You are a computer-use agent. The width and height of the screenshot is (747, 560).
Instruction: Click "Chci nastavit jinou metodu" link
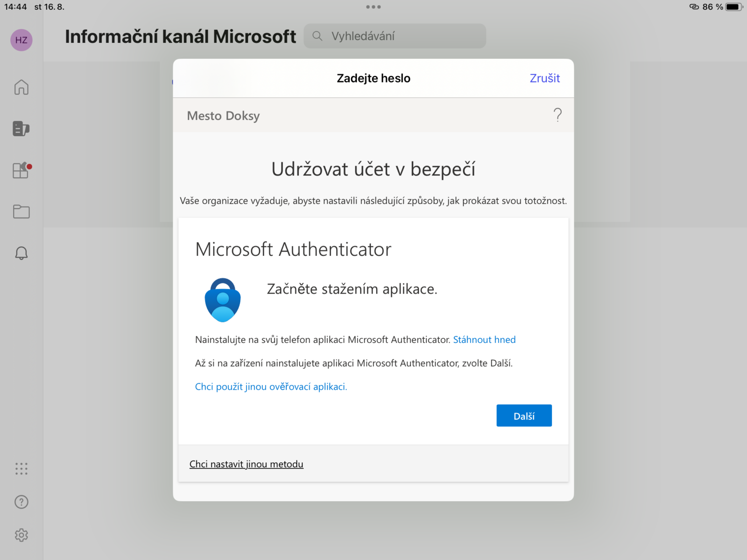coord(247,464)
